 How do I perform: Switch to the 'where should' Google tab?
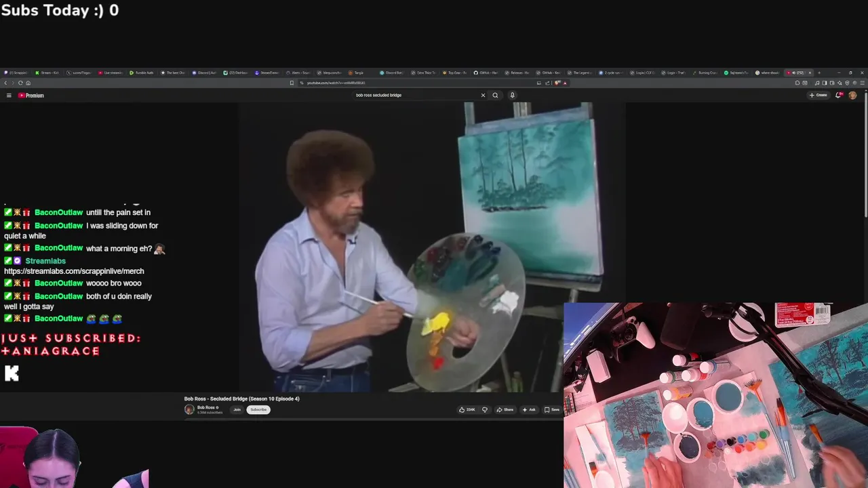(768, 73)
